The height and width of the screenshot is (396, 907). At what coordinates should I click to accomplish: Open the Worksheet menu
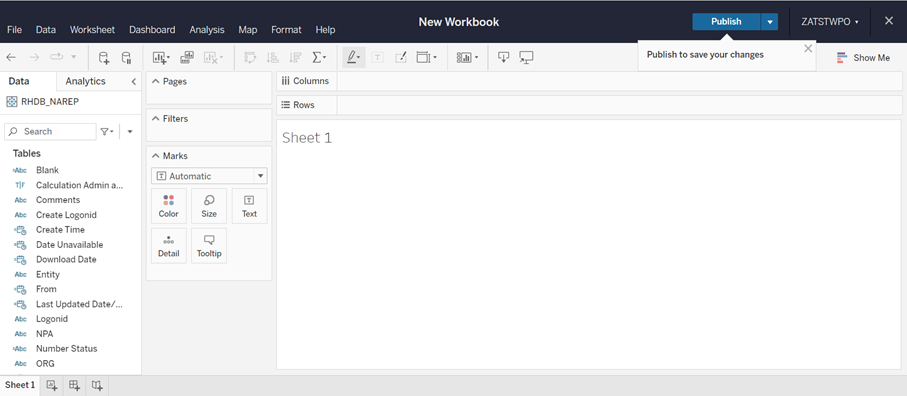[x=93, y=29]
